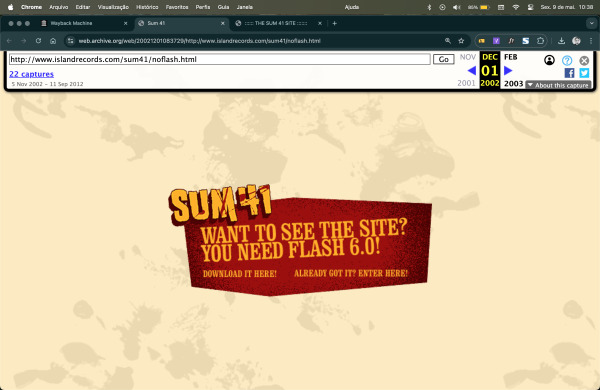Image resolution: width=600 pixels, height=390 pixels.
Task: Open the blue S extension icon
Action: (525, 41)
